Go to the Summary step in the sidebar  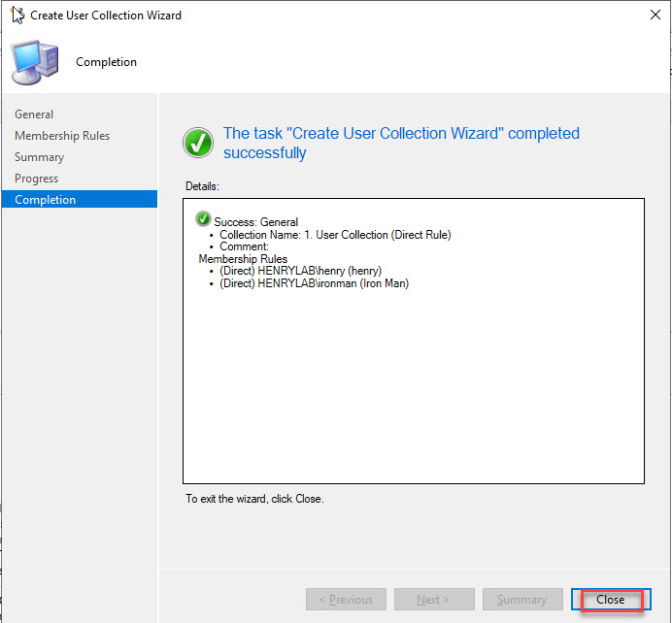[39, 157]
